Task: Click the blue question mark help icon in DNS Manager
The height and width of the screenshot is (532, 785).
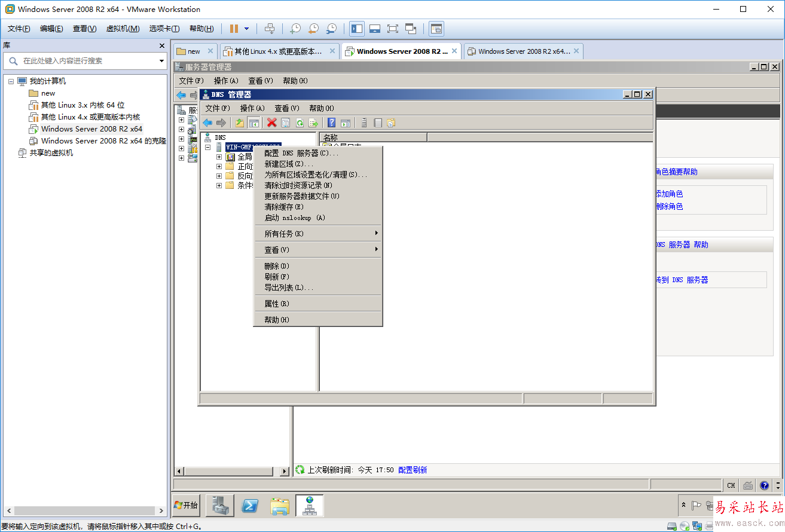Action: click(x=331, y=123)
